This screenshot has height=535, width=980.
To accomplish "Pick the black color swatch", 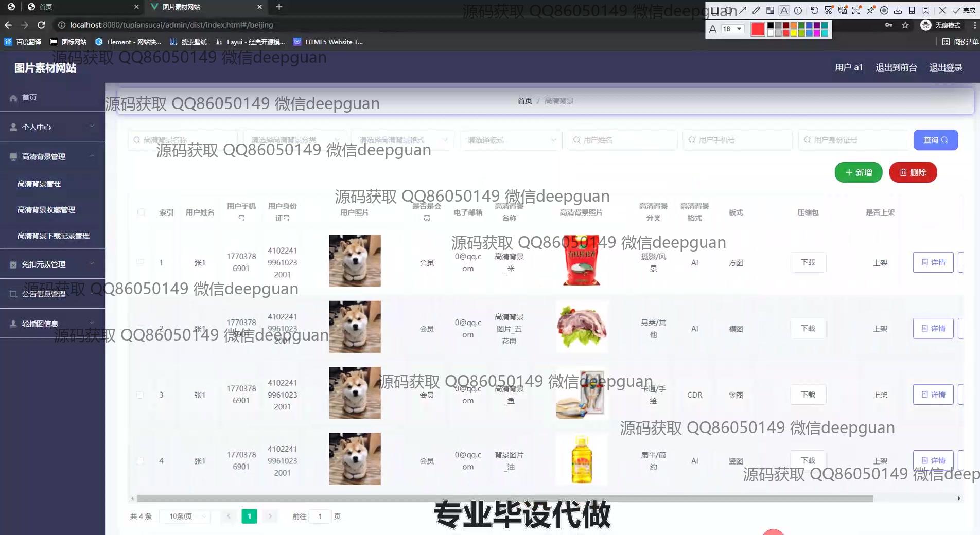I will tap(771, 26).
